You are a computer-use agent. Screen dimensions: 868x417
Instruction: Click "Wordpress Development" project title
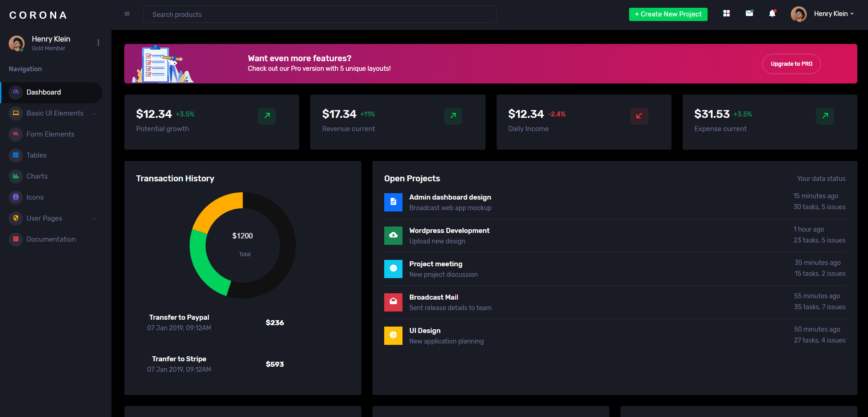tap(449, 231)
